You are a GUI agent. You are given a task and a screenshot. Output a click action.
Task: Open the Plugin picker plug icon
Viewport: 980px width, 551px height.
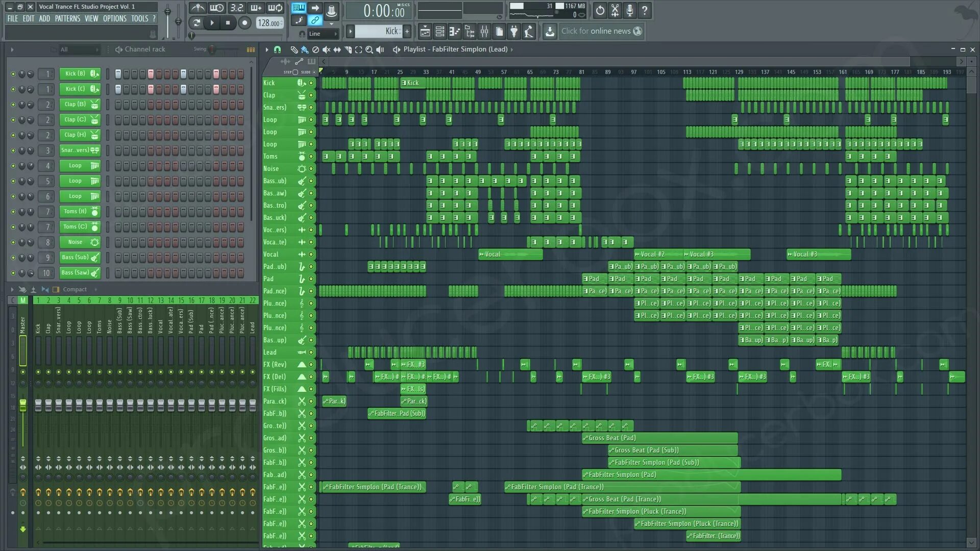point(514,32)
